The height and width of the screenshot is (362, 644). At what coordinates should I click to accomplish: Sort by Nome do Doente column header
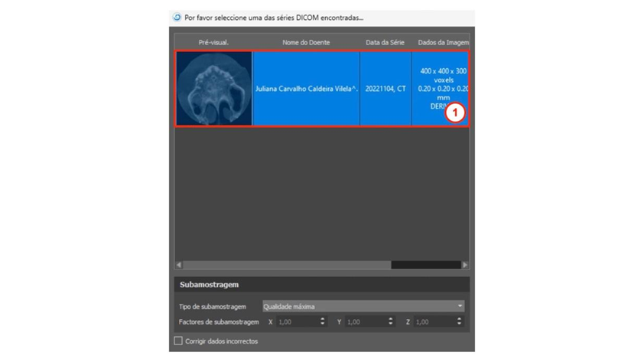pyautogui.click(x=306, y=43)
